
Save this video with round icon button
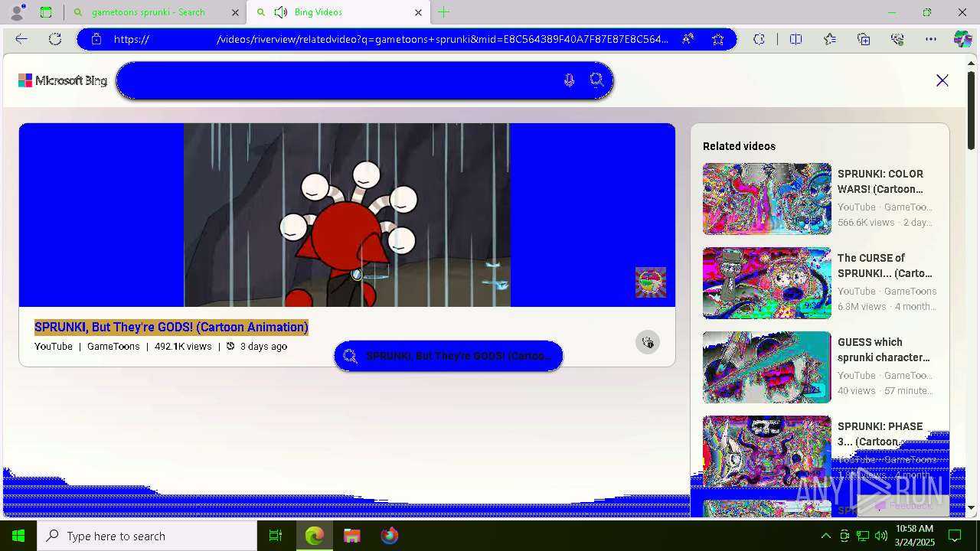coord(648,342)
